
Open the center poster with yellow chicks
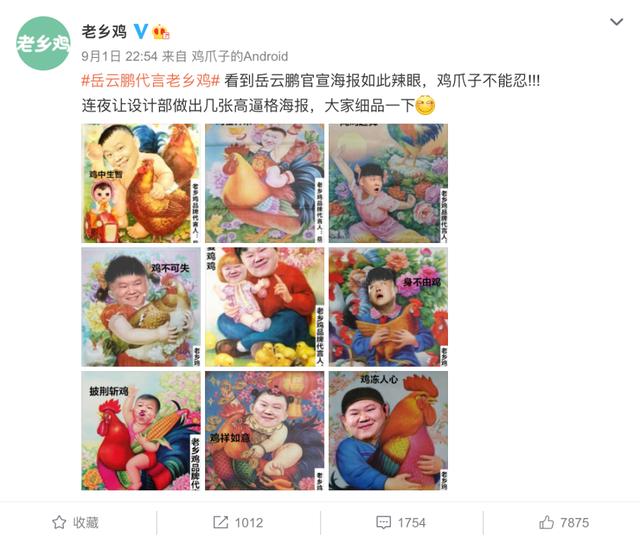click(x=264, y=307)
